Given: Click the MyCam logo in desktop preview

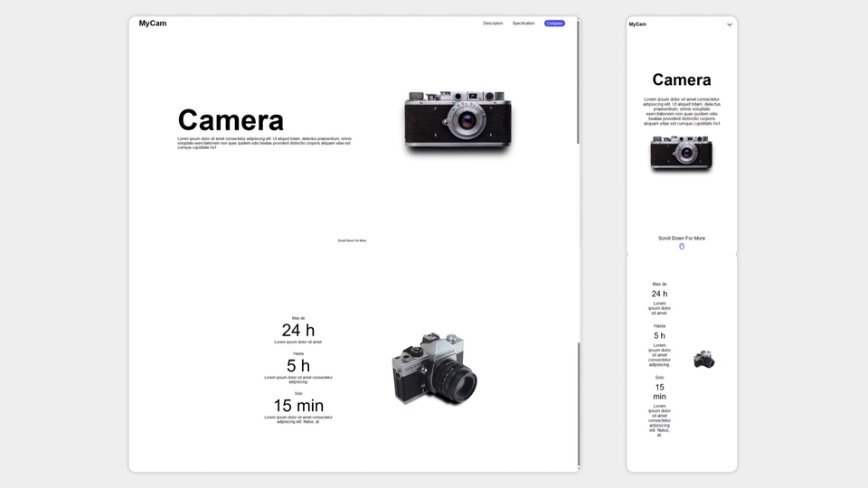Looking at the screenshot, I should [x=153, y=23].
